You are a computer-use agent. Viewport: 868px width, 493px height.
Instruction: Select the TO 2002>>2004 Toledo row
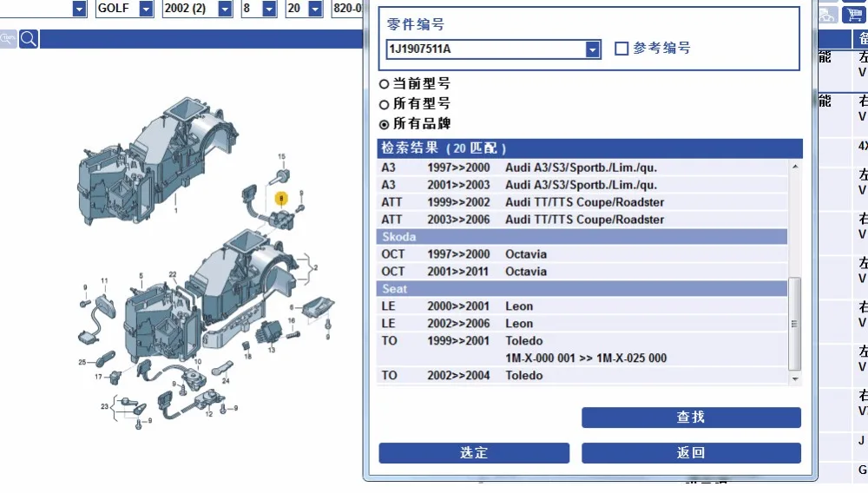pos(582,375)
